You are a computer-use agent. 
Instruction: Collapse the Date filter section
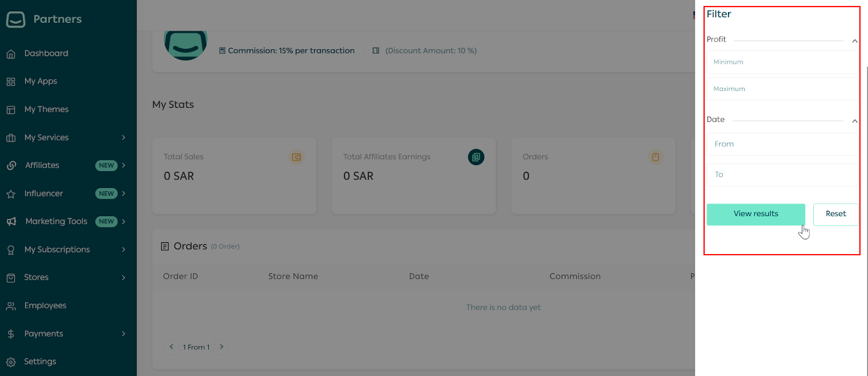click(854, 121)
